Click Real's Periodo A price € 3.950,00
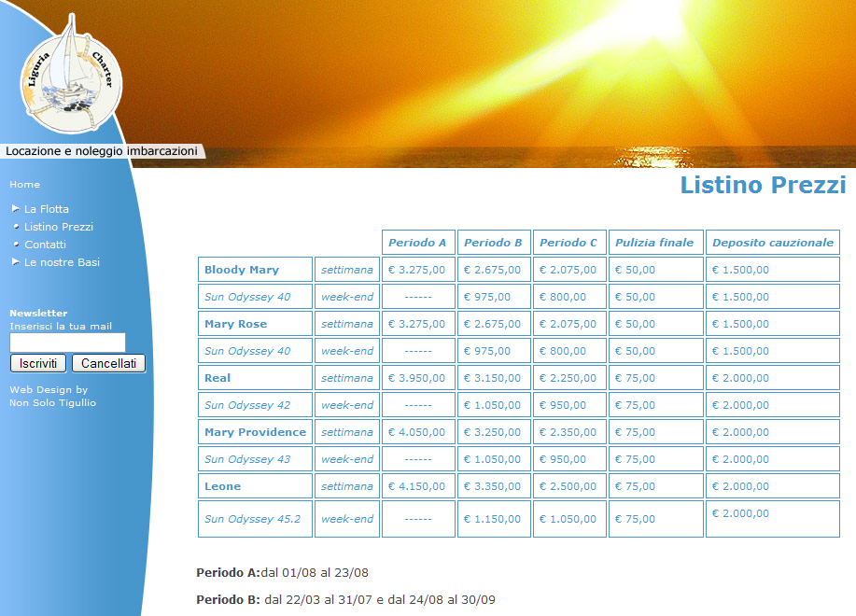 click(418, 378)
